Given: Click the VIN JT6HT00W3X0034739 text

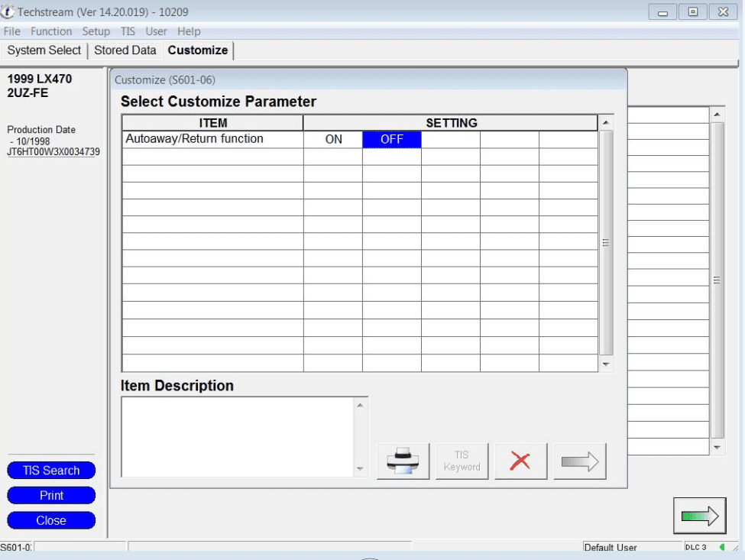Looking at the screenshot, I should point(53,152).
